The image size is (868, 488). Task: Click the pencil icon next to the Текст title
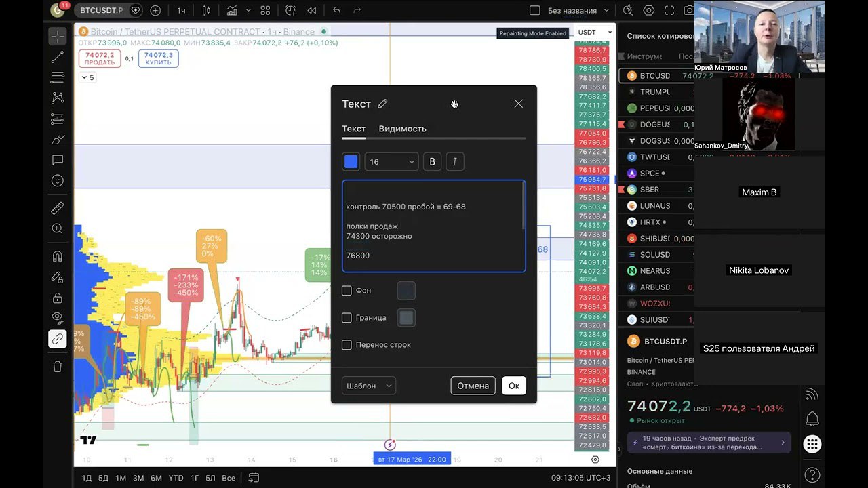pos(382,104)
